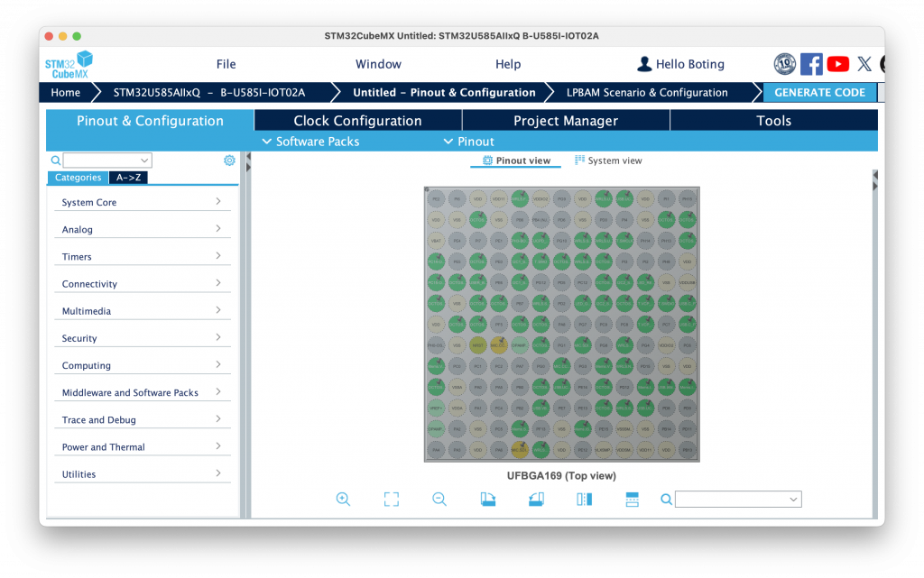Click the upper collapse arrow beside categories panel
The image size is (924, 578).
[x=248, y=157]
